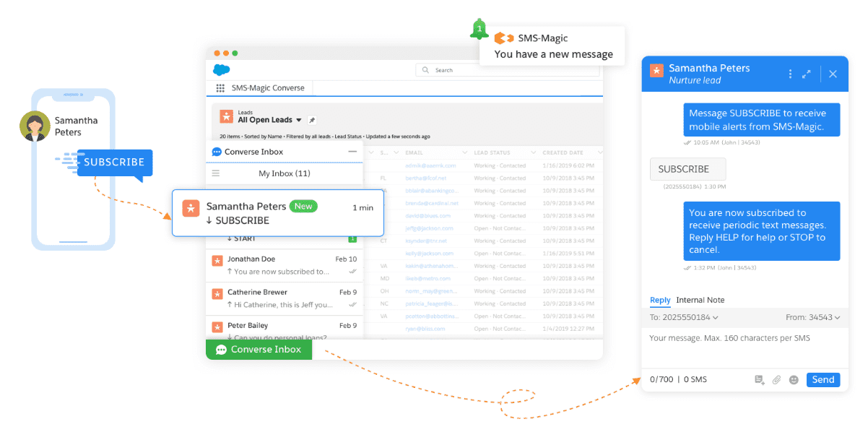The height and width of the screenshot is (432, 868).
Task: Minimize the Converse Inbox panel
Action: (352, 152)
